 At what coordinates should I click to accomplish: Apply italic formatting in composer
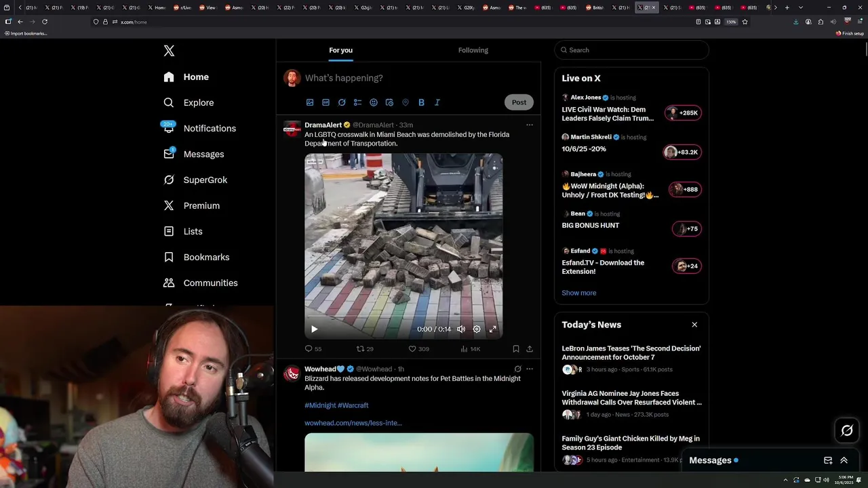437,102
